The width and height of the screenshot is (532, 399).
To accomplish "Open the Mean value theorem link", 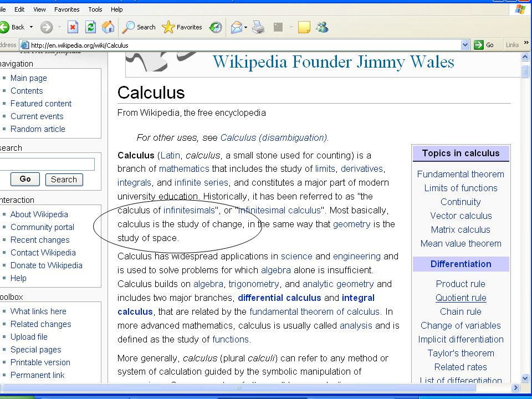I will point(461,243).
